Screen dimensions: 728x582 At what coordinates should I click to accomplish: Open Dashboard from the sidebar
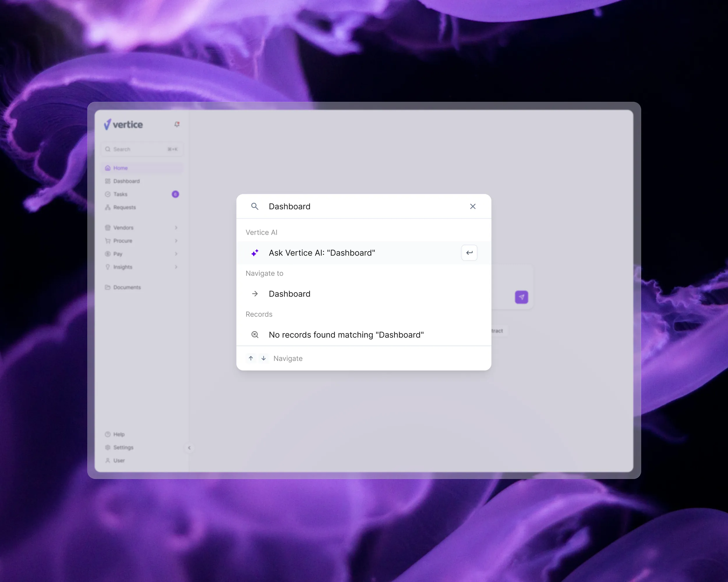(142, 181)
